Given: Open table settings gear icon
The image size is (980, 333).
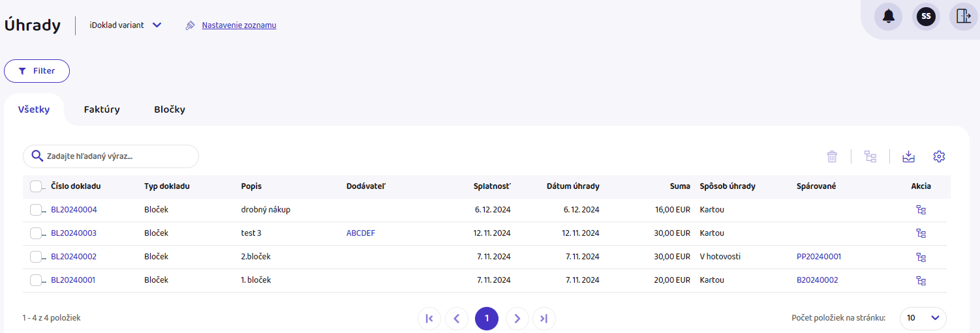Looking at the screenshot, I should point(939,156).
